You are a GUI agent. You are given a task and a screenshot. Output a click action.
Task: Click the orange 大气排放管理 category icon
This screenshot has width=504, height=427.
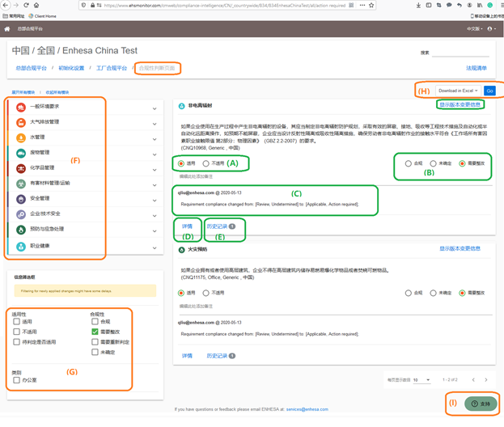(21, 122)
